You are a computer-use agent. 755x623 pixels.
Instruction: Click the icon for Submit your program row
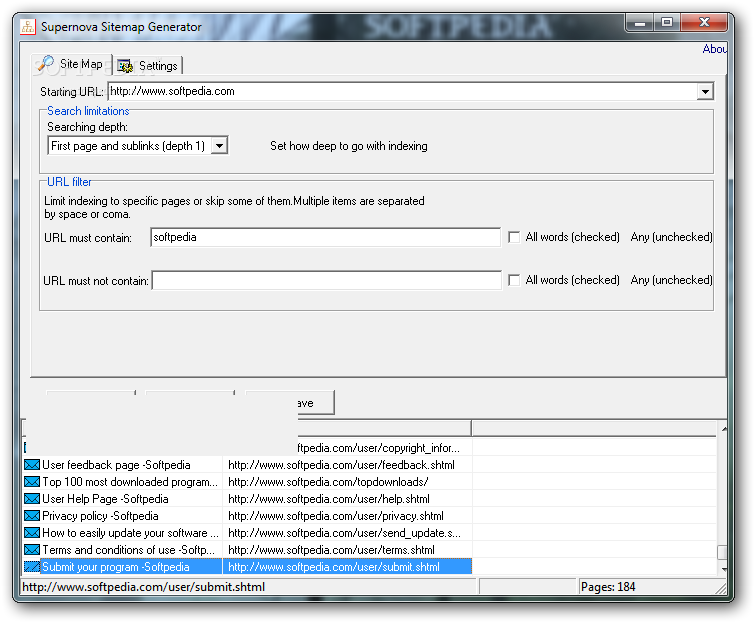click(x=32, y=567)
